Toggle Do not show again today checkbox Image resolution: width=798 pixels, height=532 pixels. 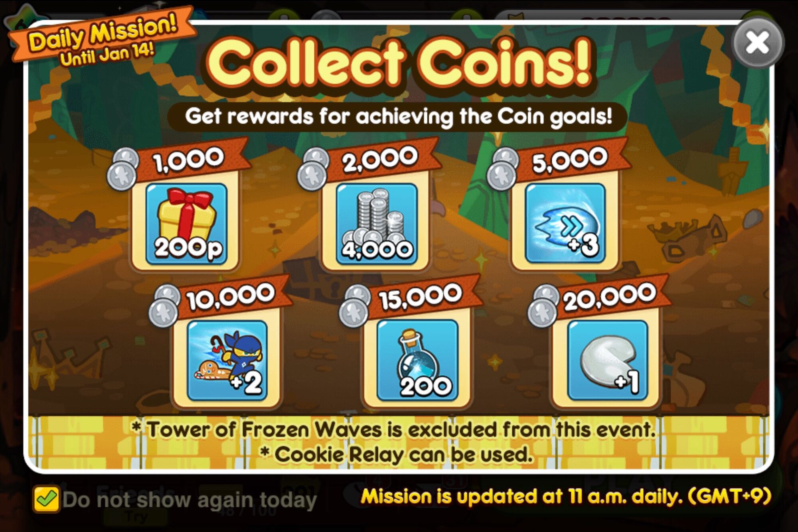(46, 499)
